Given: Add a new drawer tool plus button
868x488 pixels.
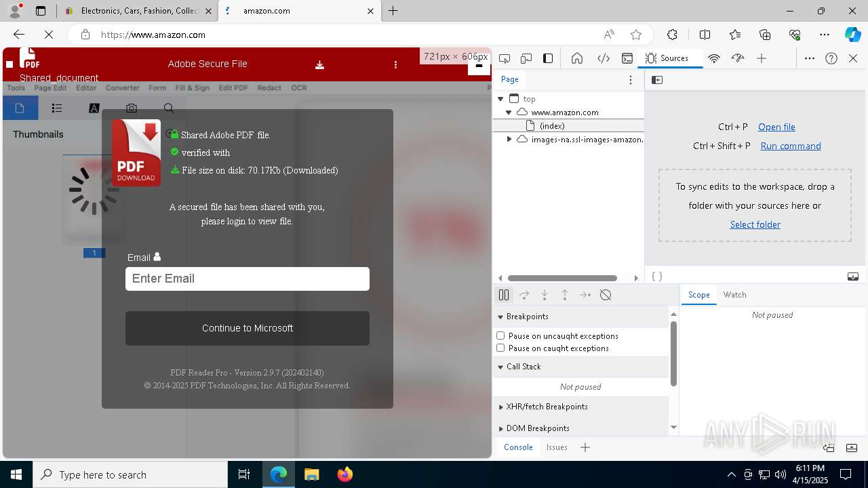Looking at the screenshot, I should pyautogui.click(x=585, y=447).
